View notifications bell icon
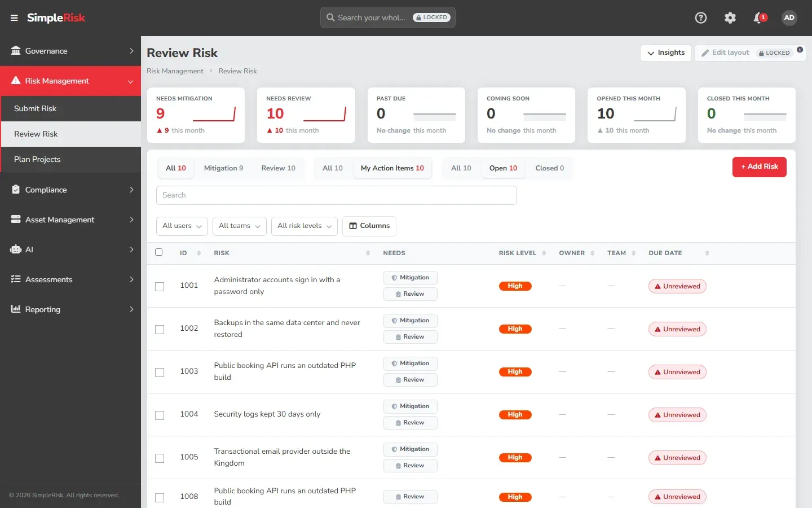Screen dimensions: 812x508 (x=759, y=18)
